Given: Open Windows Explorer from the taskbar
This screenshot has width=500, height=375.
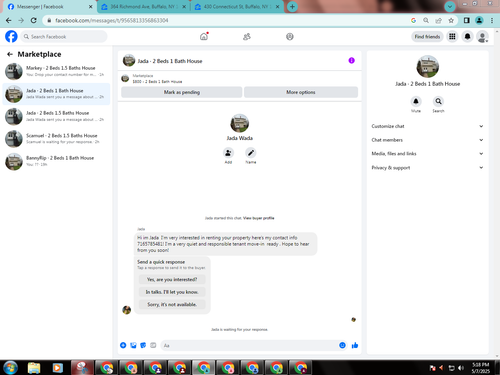Looking at the screenshot, I should pos(34,368).
